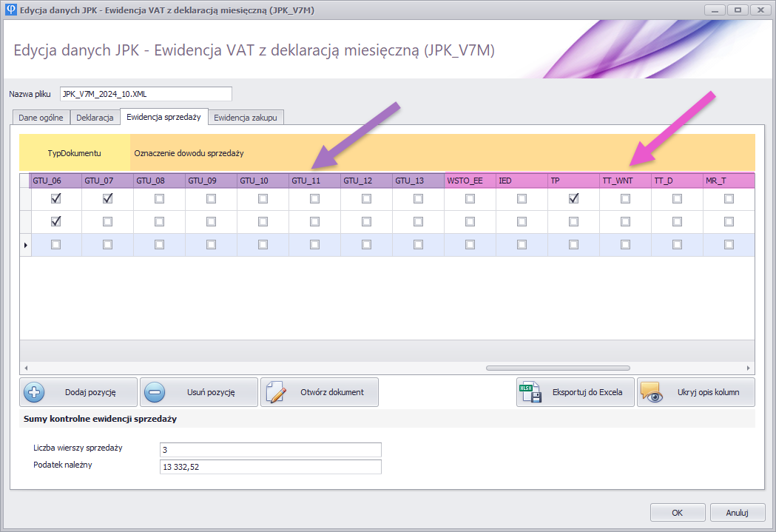Click the XLSX icon for Eksportuj do Excela

click(x=531, y=392)
